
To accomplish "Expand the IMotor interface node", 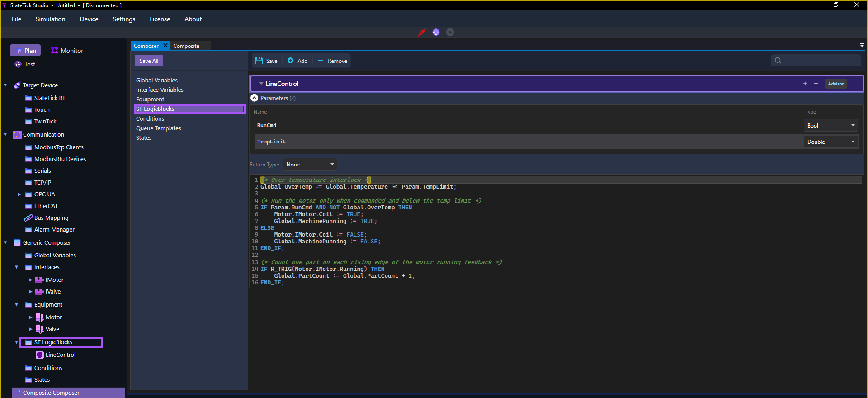I will pyautogui.click(x=31, y=280).
